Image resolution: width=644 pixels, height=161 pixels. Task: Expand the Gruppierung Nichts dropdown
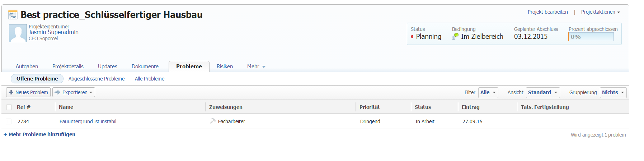pos(613,92)
